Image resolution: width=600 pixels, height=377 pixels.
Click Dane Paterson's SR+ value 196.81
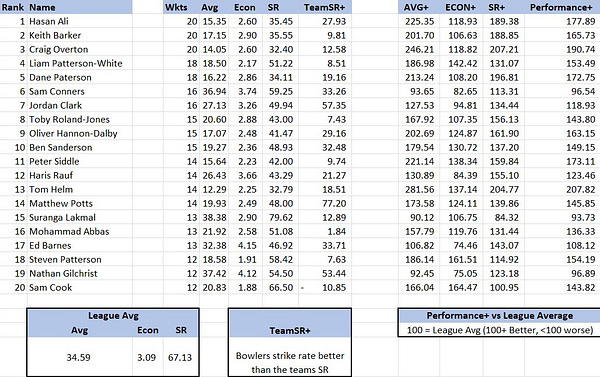pyautogui.click(x=504, y=77)
